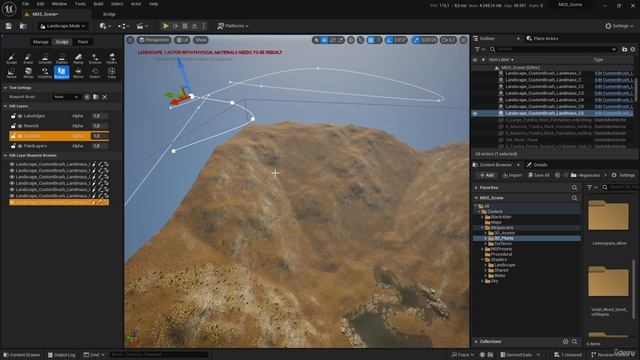Click the search icon in MGS_Scene section
Screen dimensions: 640x360
click(x=574, y=198)
